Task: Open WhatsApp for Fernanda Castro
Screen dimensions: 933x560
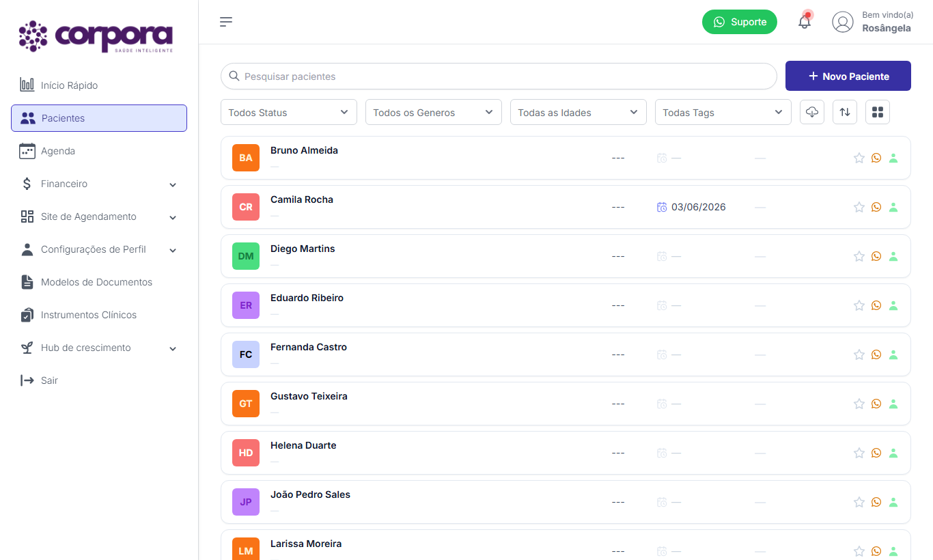Action: [x=876, y=354]
